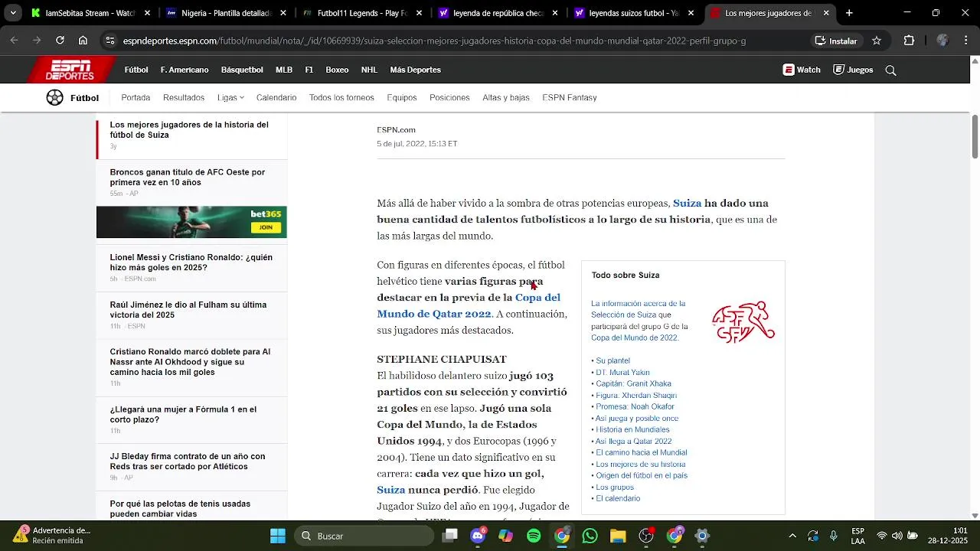The width and height of the screenshot is (980, 551).
Task: Open the F. Americano menu
Action: click(185, 70)
